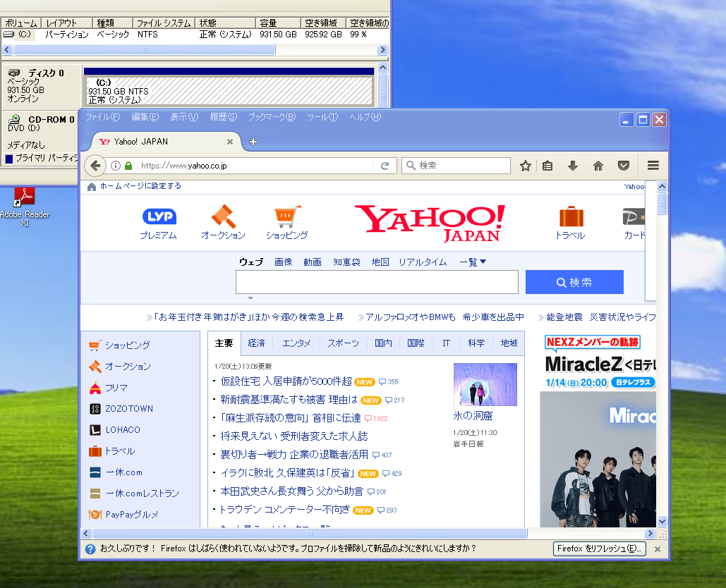Screen dimensions: 726x588
Task: Switch to the エンタメ news tab
Action: click(297, 343)
